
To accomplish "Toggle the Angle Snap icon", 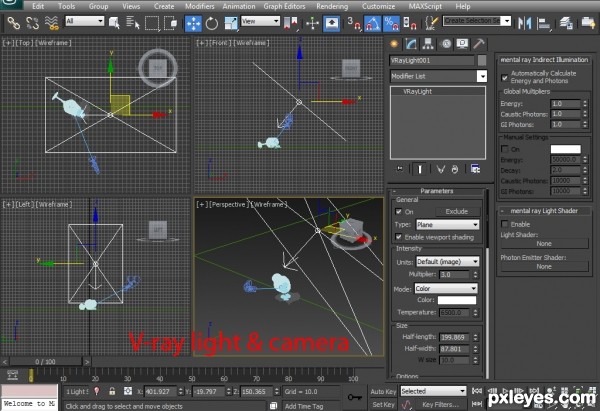I will click(x=372, y=23).
